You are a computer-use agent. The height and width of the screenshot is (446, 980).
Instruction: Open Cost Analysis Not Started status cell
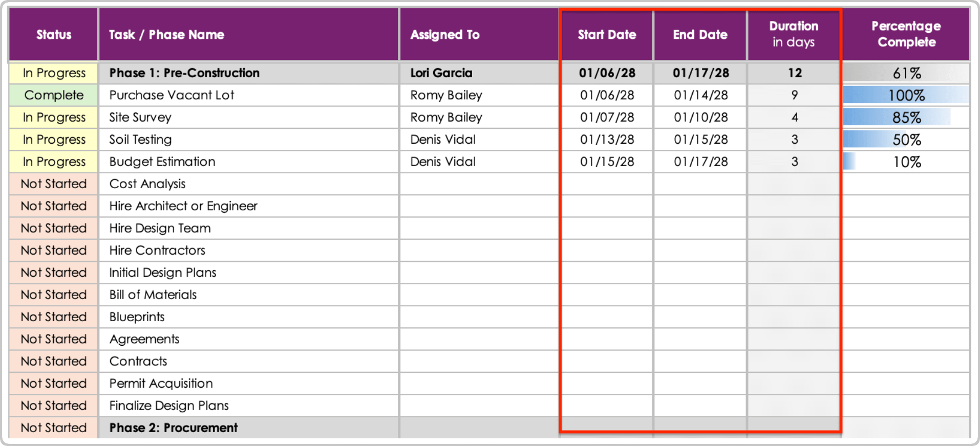pyautogui.click(x=54, y=184)
